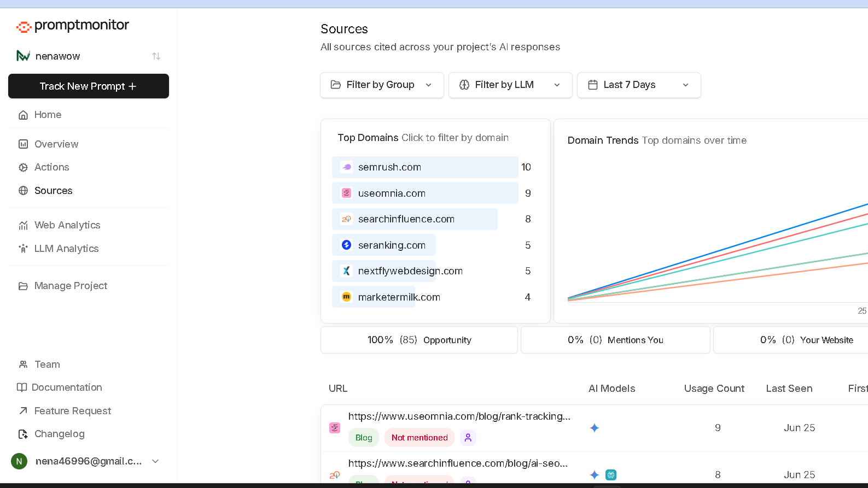Open Actions page

51,167
